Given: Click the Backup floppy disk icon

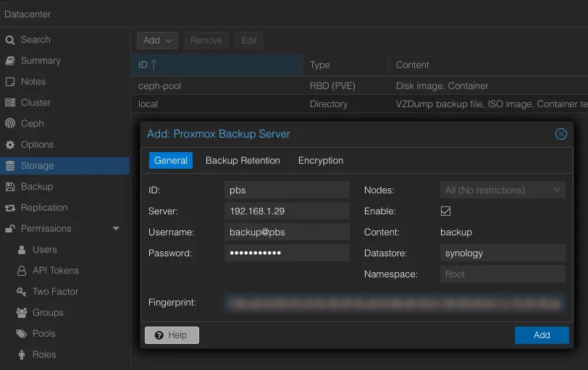Looking at the screenshot, I should (10, 187).
